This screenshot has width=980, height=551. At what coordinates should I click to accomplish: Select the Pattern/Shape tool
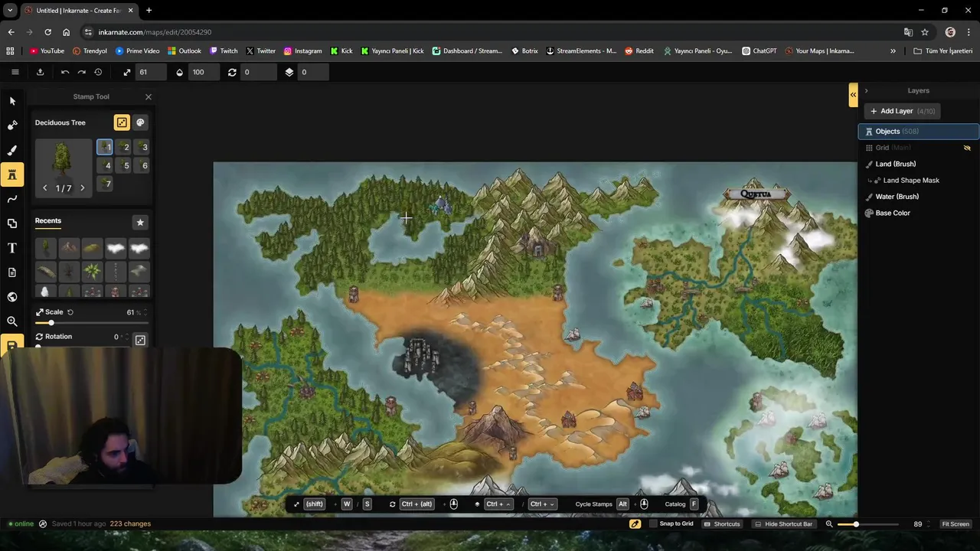click(x=12, y=223)
